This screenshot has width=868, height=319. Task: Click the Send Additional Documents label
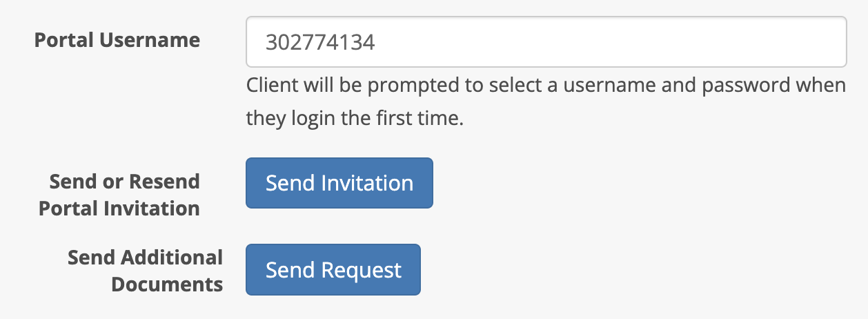[146, 271]
